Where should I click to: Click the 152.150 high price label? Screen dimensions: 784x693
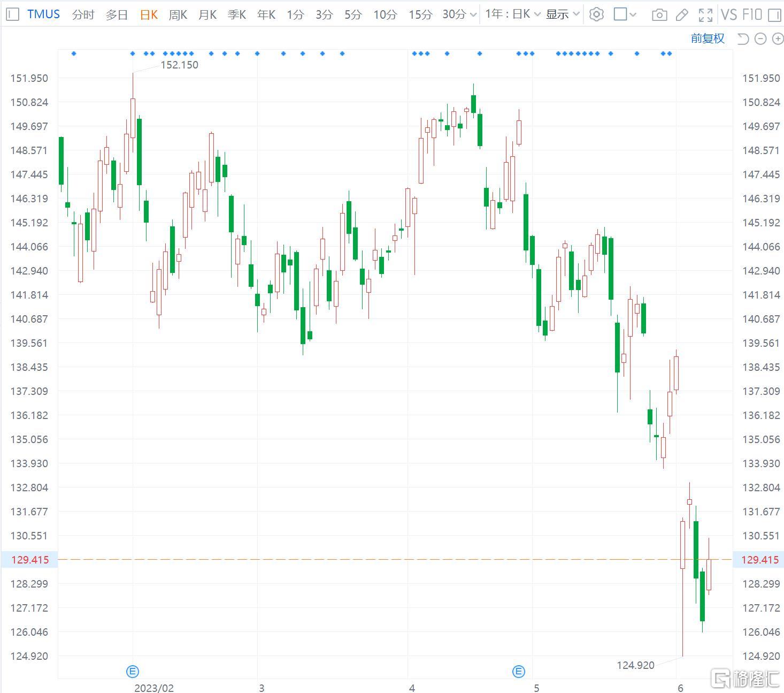point(179,65)
